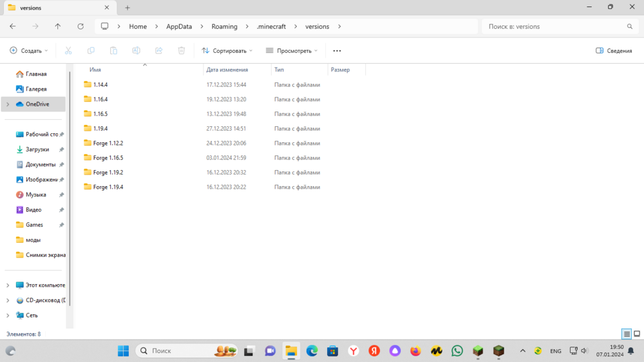Expand CD-дисковод tree node
The height and width of the screenshot is (362, 644).
click(8, 300)
